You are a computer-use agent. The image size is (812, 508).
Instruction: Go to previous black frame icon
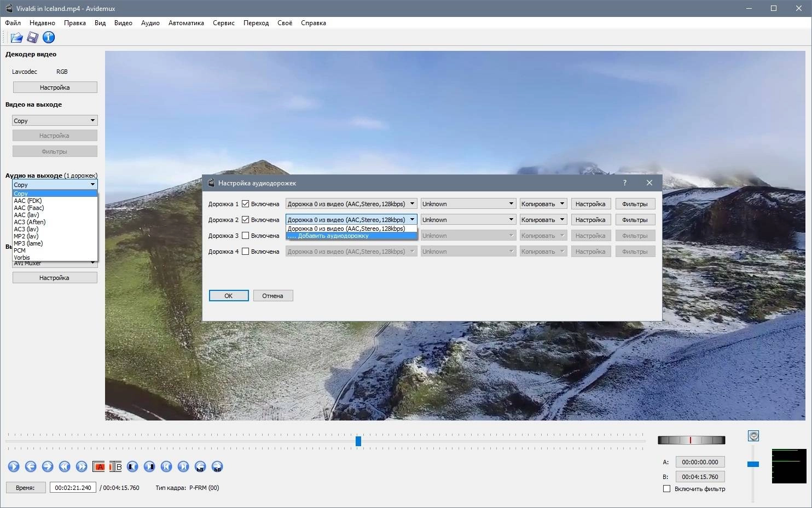132,466
